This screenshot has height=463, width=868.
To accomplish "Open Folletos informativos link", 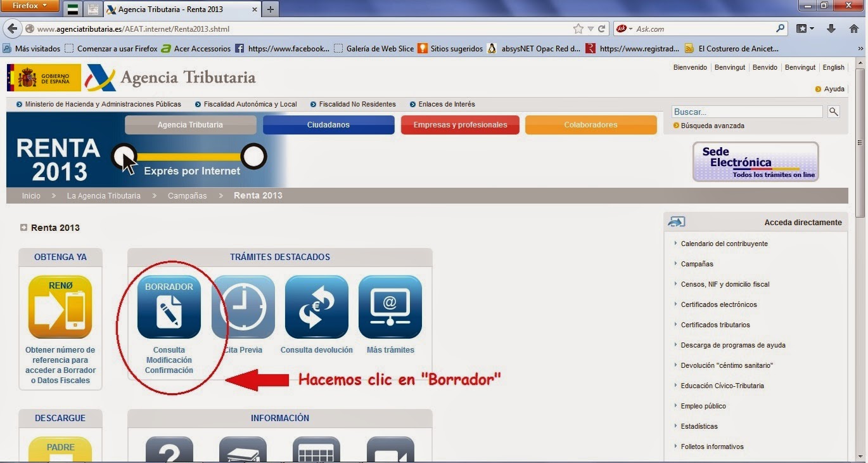I will (x=712, y=447).
